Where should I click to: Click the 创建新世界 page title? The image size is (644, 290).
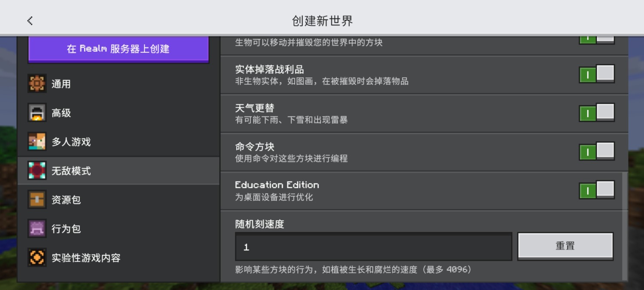coord(322,21)
